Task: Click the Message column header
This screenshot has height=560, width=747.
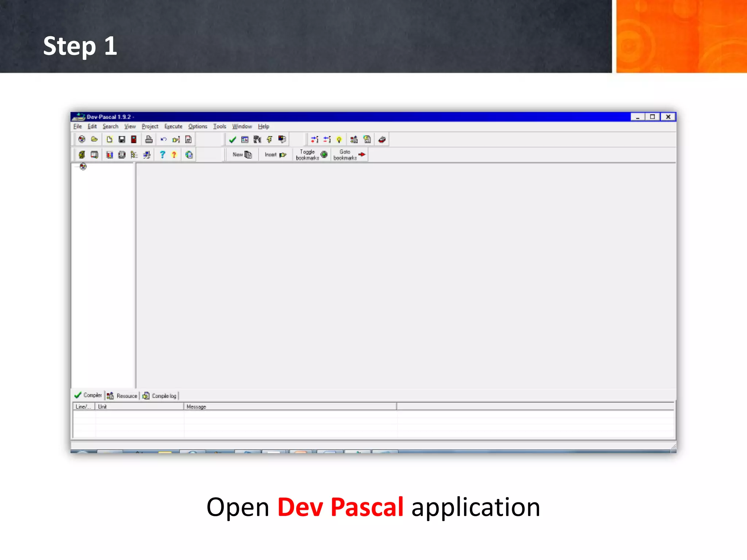Action: (x=290, y=407)
